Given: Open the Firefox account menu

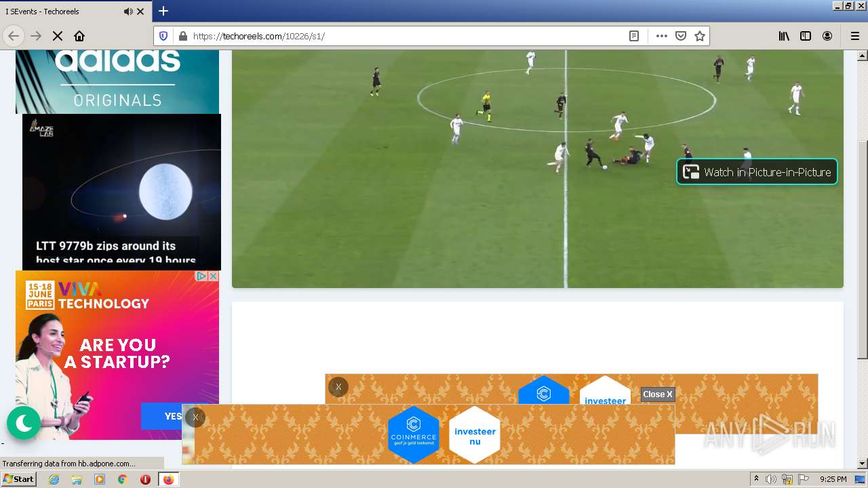Looking at the screenshot, I should click(827, 36).
